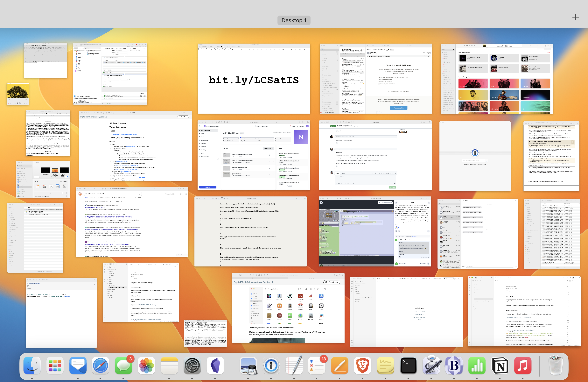The width and height of the screenshot is (588, 382).
Task: Click the Bandwidth usage progress bar
Action: click(x=231, y=138)
